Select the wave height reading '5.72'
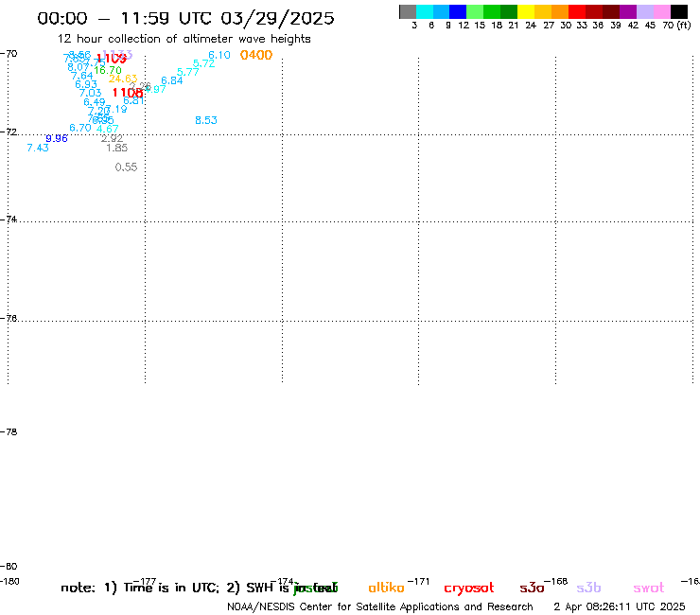The height and width of the screenshot is (615, 700). tap(203, 63)
